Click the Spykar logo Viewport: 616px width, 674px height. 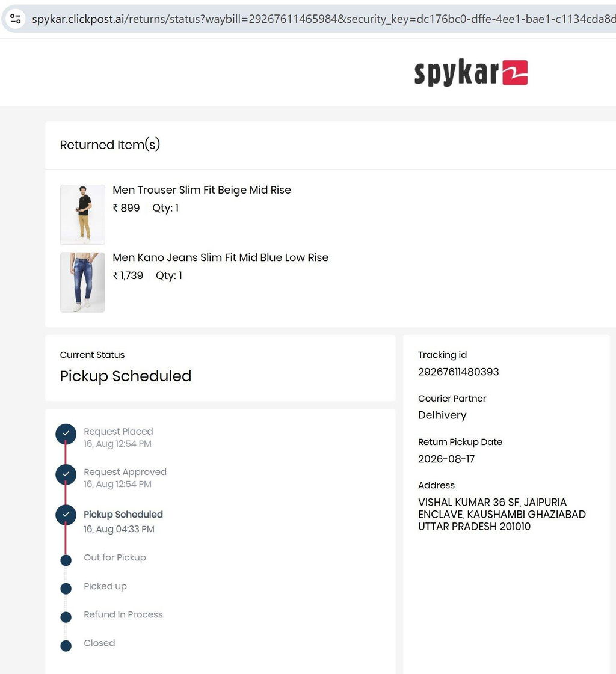tap(470, 72)
